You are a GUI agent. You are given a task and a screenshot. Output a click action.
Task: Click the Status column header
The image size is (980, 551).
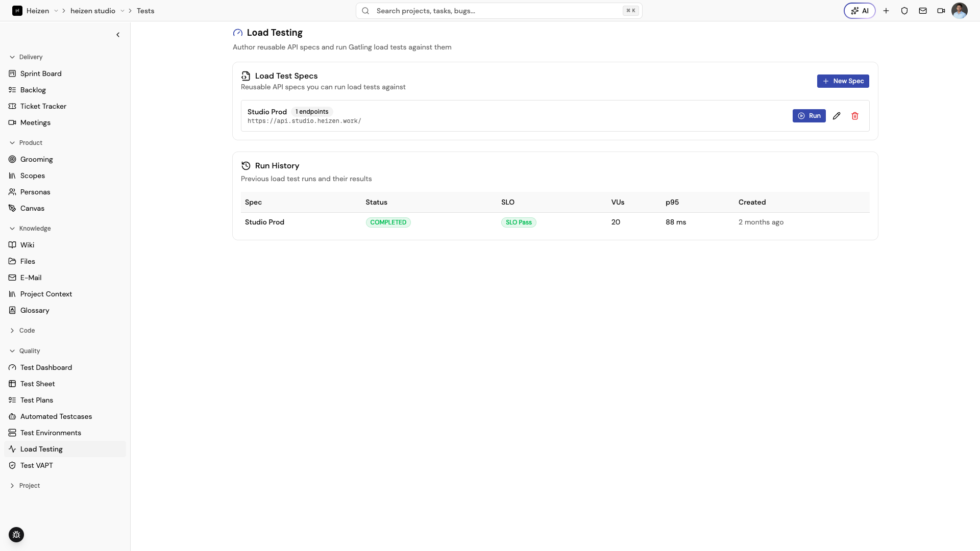click(376, 203)
